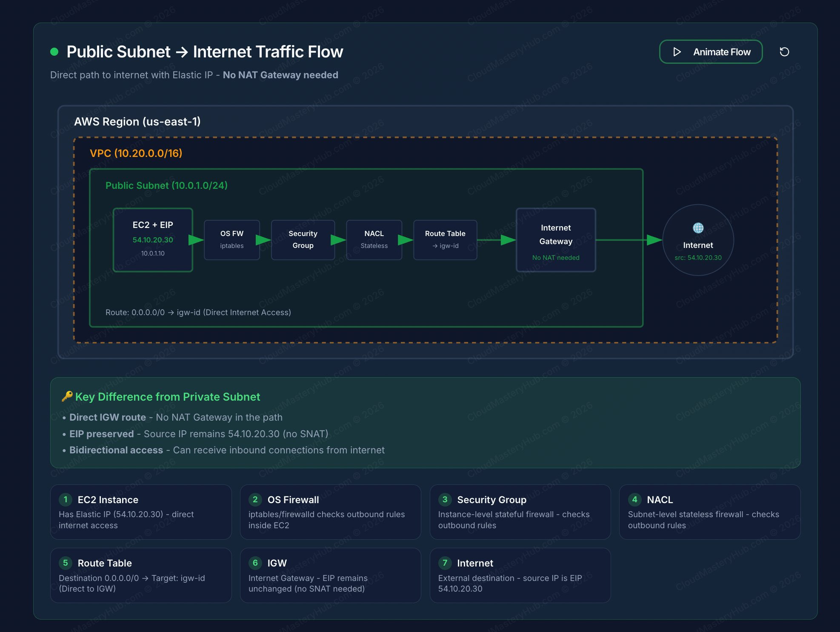
Task: Click the OS FW iptables node
Action: click(x=232, y=240)
